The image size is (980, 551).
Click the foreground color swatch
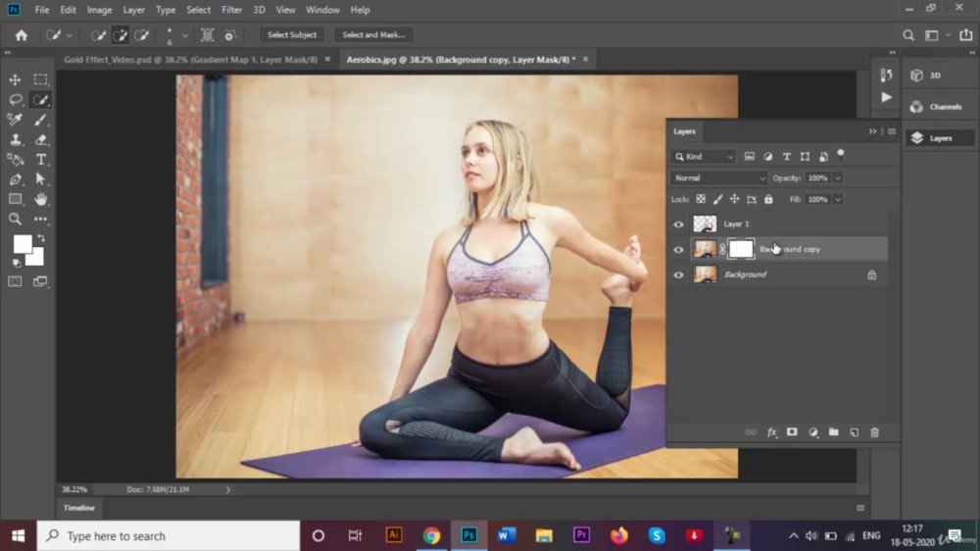point(22,243)
